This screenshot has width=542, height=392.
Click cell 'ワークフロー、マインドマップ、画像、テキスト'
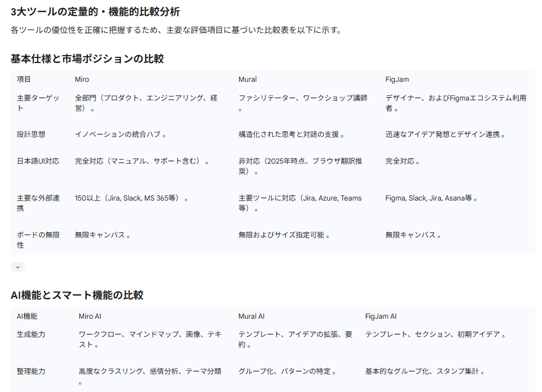150,340
